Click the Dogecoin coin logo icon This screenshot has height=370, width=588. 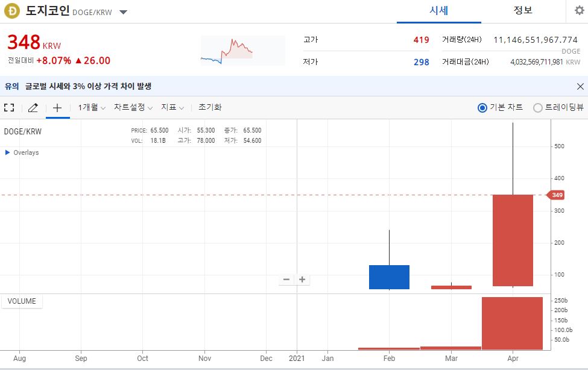pyautogui.click(x=11, y=11)
